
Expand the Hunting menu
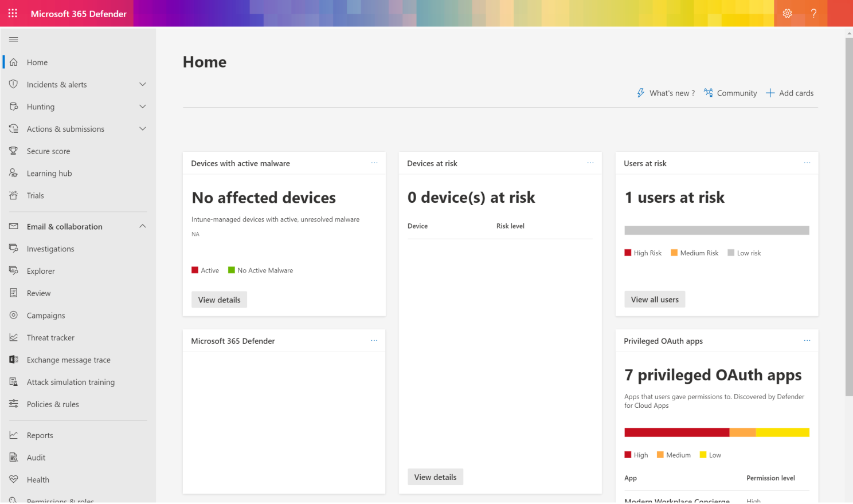pyautogui.click(x=142, y=107)
